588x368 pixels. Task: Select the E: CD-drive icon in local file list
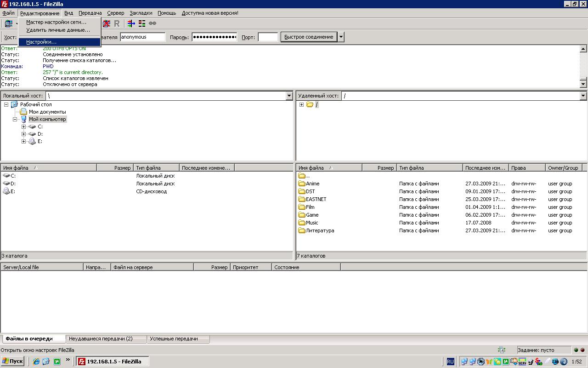(x=6, y=191)
